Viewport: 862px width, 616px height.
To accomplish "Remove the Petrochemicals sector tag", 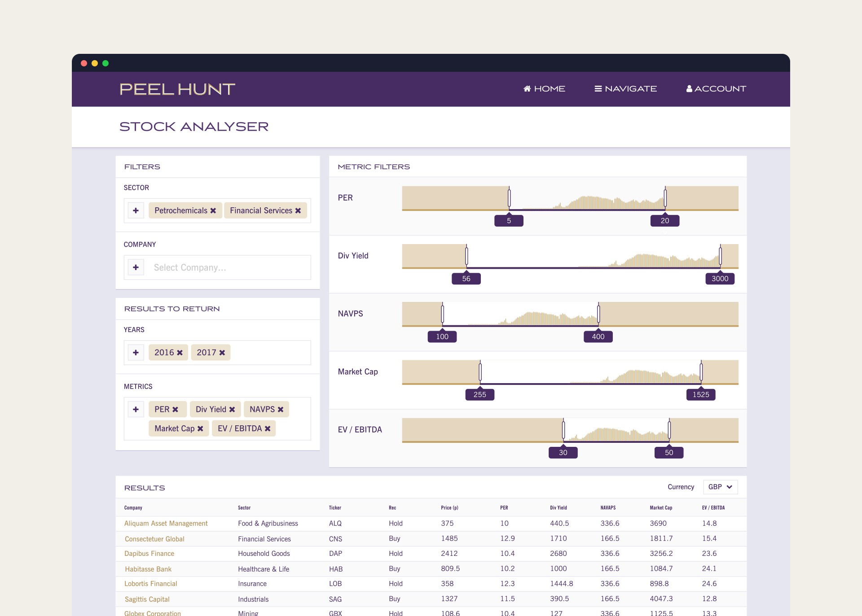I will 213,211.
